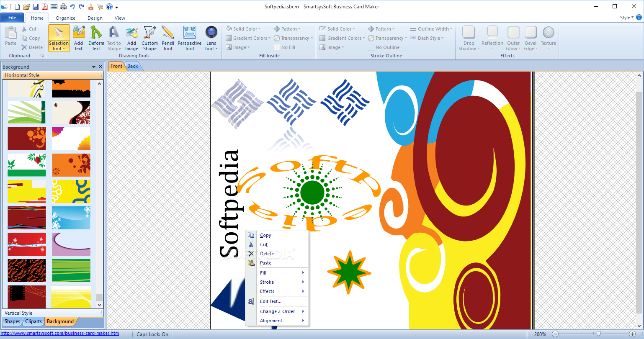Click the shopping cart buy icon
This screenshot has height=339, width=644.
tap(100, 7)
